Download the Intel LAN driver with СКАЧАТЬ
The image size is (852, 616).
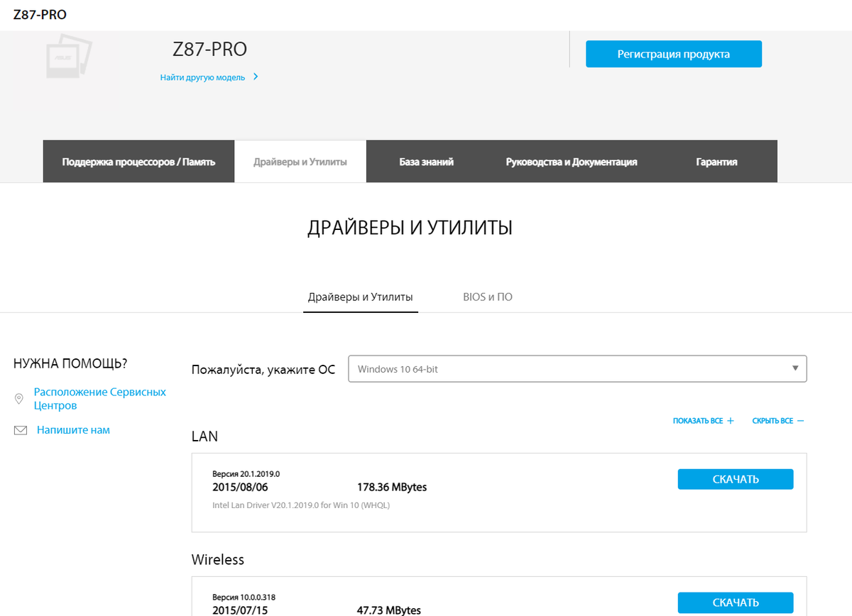pos(736,479)
